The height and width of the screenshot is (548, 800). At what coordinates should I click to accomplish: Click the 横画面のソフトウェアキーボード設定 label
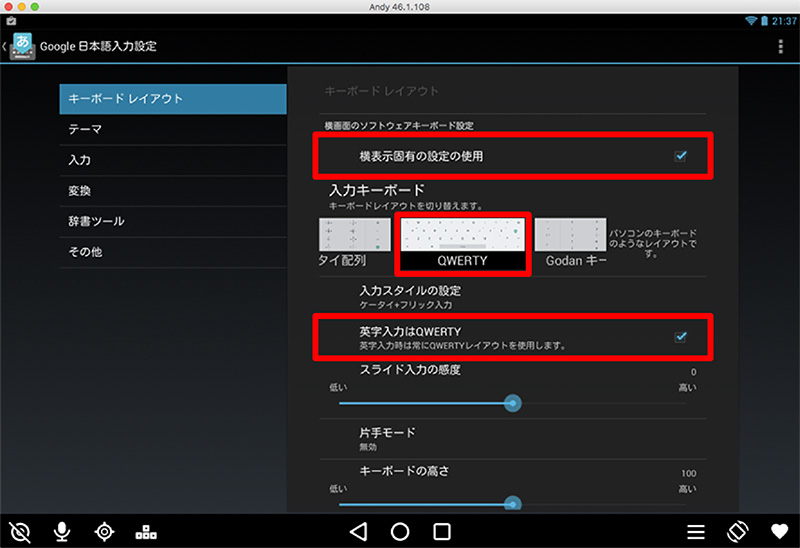coord(399,126)
